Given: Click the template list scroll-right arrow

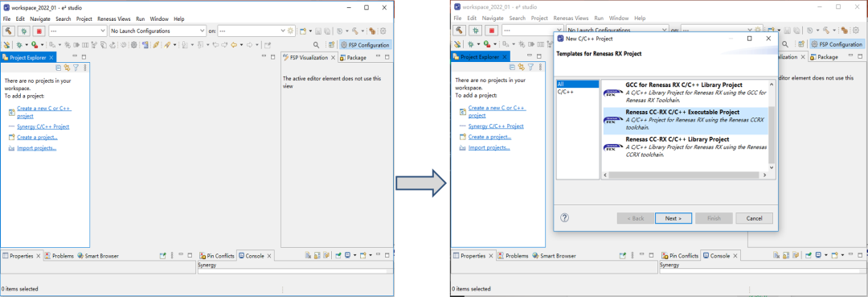Looking at the screenshot, I should [x=764, y=175].
